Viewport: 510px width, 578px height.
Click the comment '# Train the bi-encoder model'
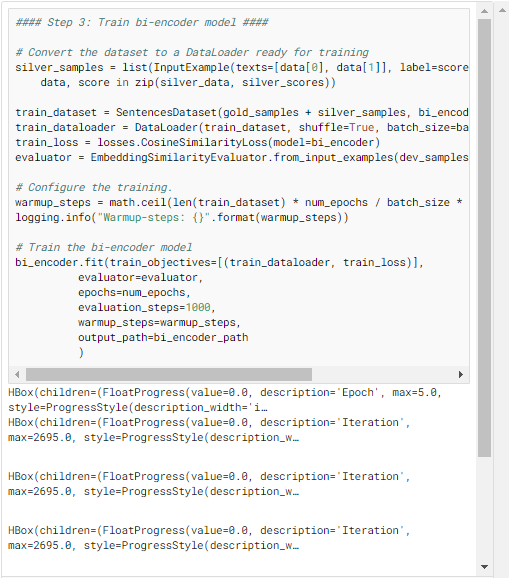pos(104,247)
